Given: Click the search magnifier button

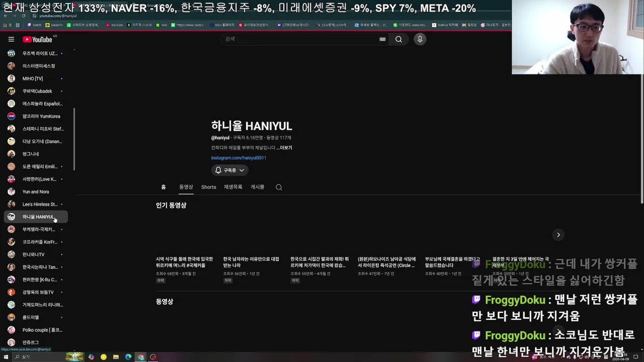Looking at the screenshot, I should (x=398, y=39).
